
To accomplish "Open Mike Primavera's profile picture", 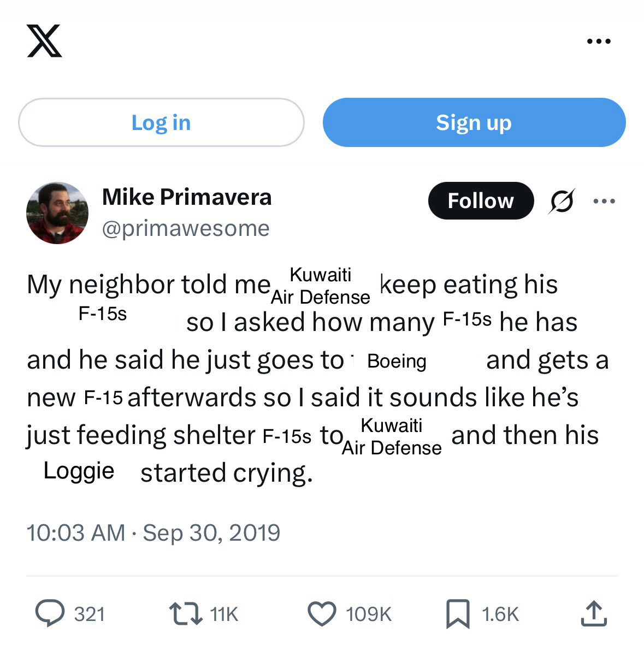I will [57, 213].
